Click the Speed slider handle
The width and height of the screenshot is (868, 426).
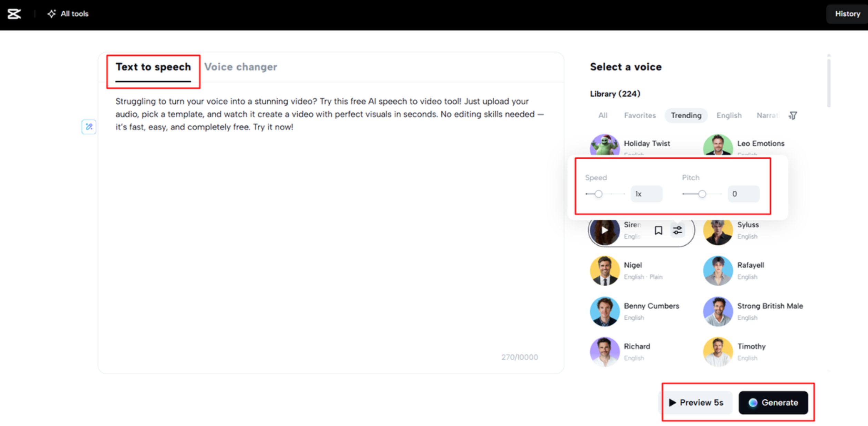(599, 194)
